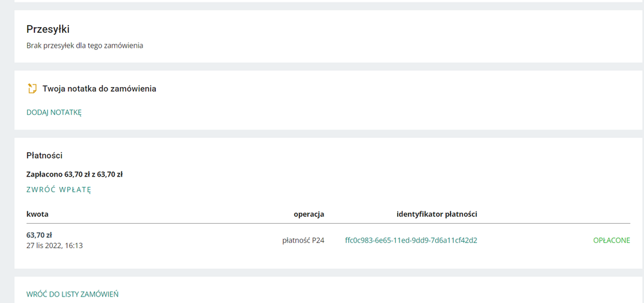
Task: Click the kwota column header
Action: [37, 214]
